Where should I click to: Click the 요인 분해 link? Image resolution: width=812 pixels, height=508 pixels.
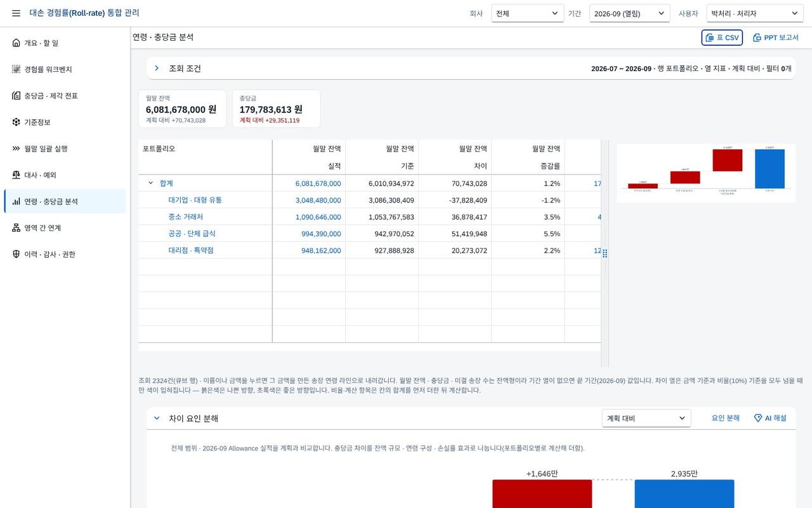tap(726, 418)
